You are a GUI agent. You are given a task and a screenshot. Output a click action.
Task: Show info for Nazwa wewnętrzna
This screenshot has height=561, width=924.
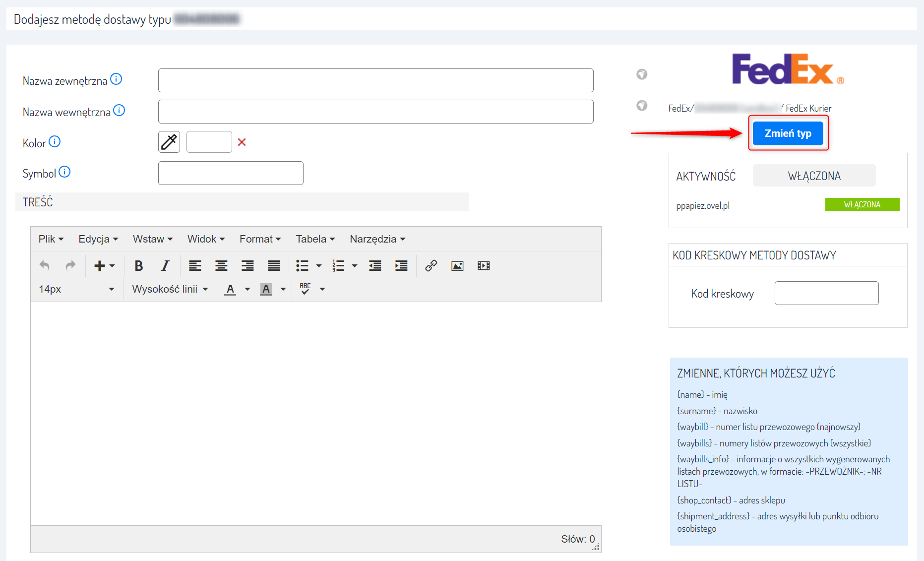pyautogui.click(x=119, y=110)
